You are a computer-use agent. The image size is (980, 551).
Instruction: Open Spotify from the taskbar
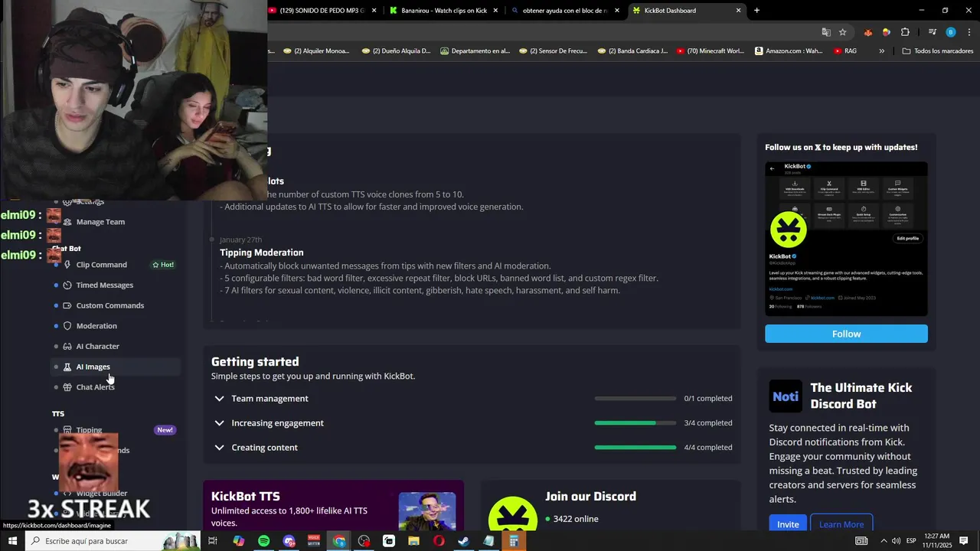[x=263, y=541]
